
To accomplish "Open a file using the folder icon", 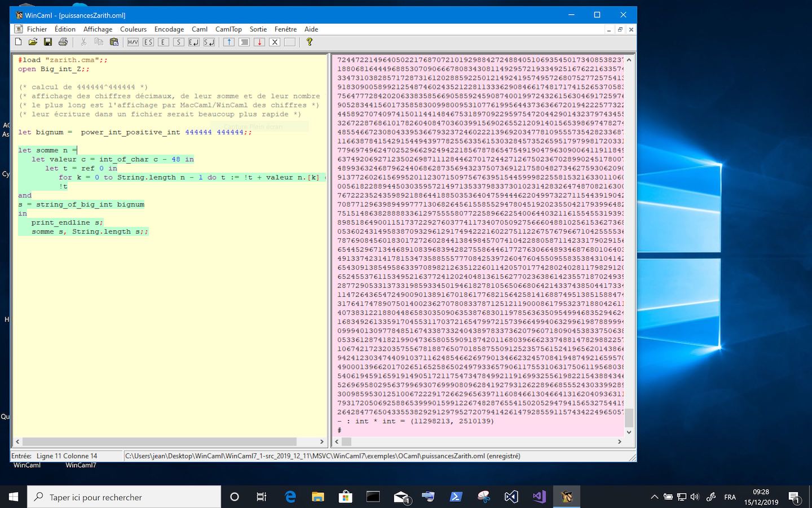I will 33,42.
